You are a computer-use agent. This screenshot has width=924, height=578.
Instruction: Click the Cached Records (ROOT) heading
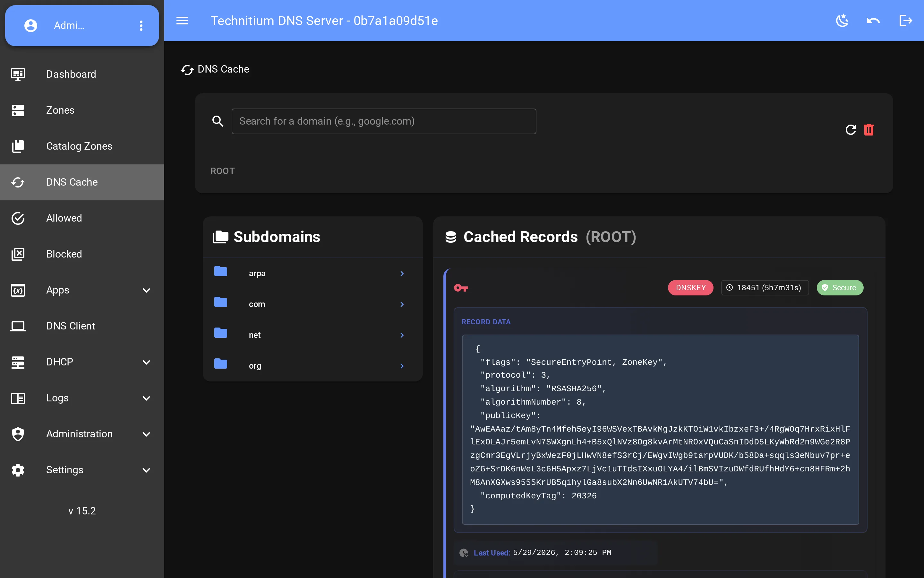click(x=550, y=237)
